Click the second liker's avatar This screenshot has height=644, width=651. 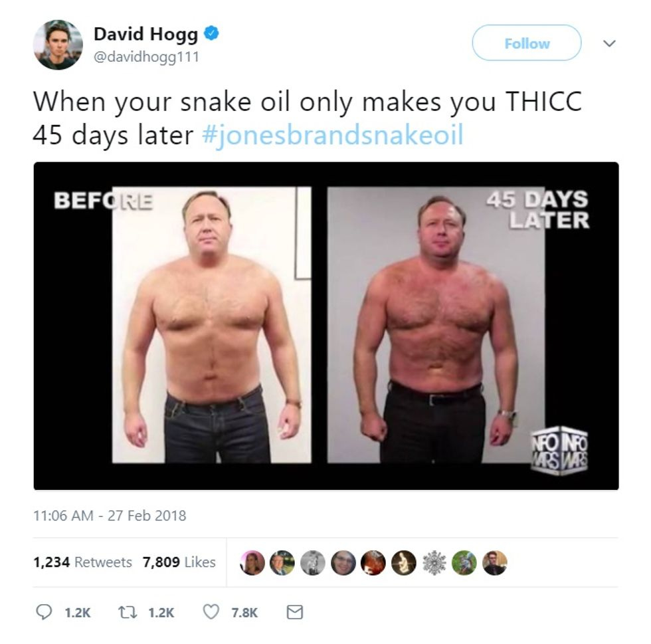282,562
